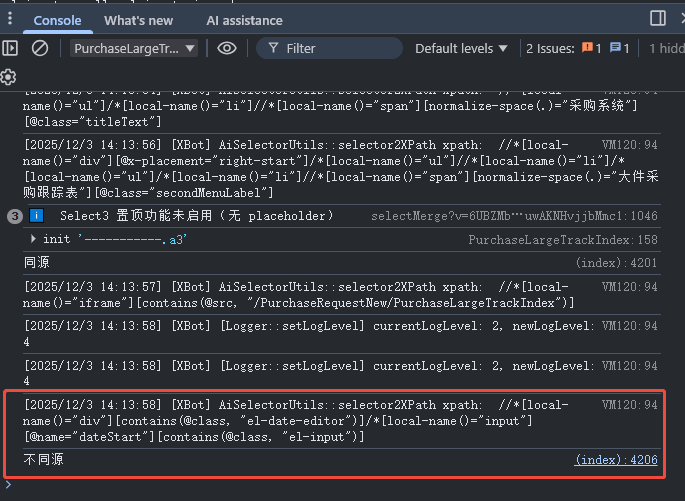Open VM120:94 link beside the 14:13:56 xpath log

coord(630,145)
